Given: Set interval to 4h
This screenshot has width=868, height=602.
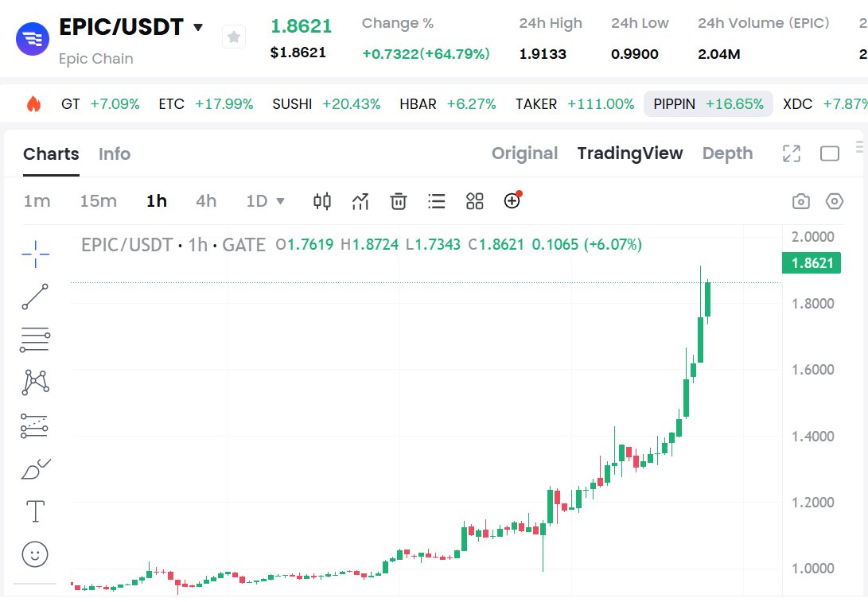Looking at the screenshot, I should point(206,201).
